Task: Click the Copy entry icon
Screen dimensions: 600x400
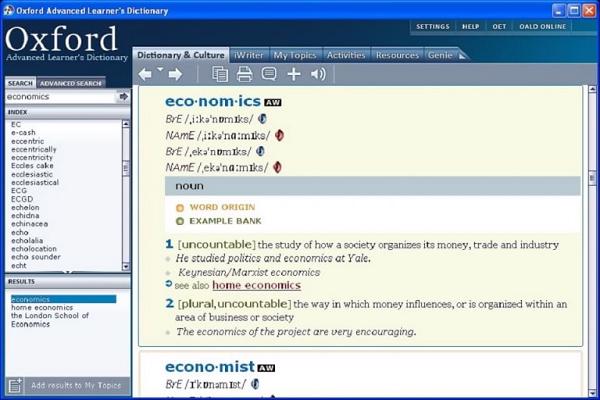Action: click(220, 74)
